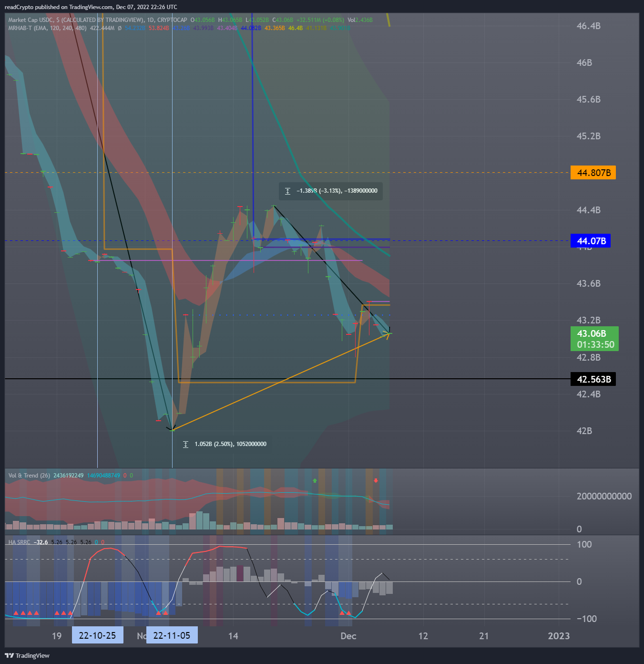Click the cyan 14690488749 Vol legend value
Viewport: 644px width, 664px height.
103,476
